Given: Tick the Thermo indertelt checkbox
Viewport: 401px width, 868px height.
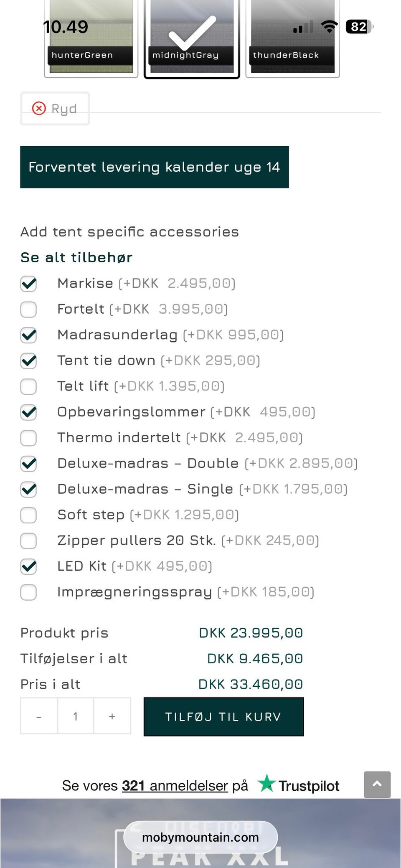Looking at the screenshot, I should tap(28, 438).
